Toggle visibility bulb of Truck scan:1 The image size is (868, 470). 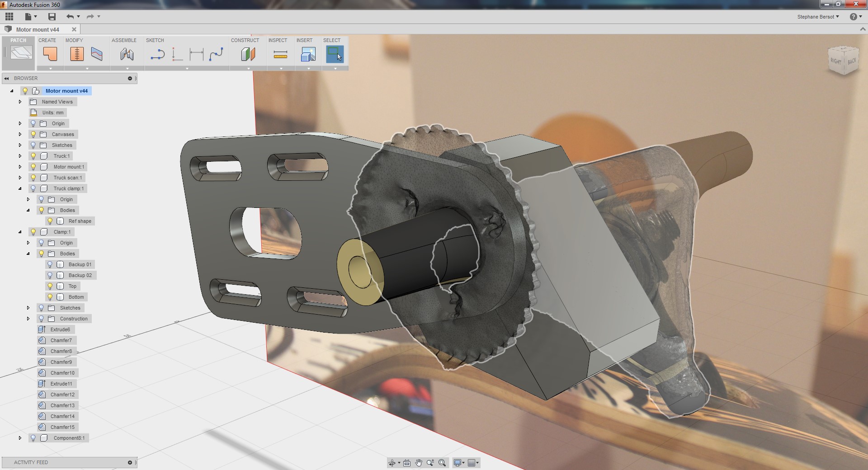click(33, 178)
